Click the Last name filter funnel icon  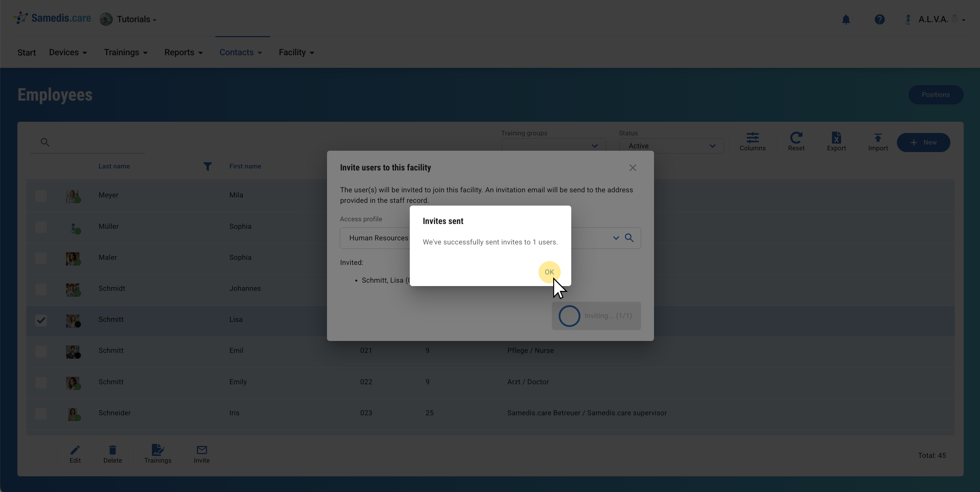(x=207, y=166)
